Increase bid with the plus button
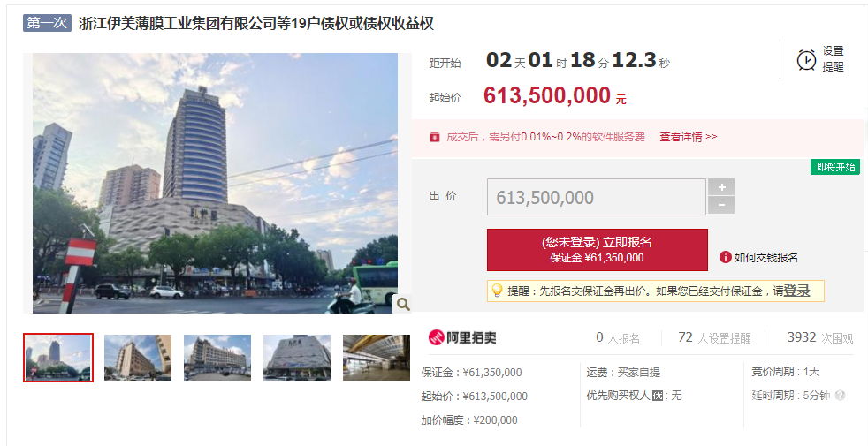 click(x=721, y=187)
